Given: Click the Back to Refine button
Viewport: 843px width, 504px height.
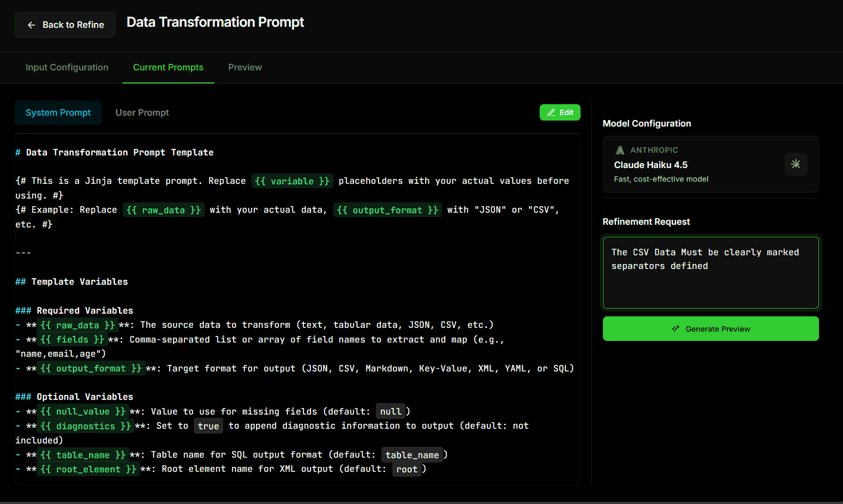Looking at the screenshot, I should tap(65, 25).
